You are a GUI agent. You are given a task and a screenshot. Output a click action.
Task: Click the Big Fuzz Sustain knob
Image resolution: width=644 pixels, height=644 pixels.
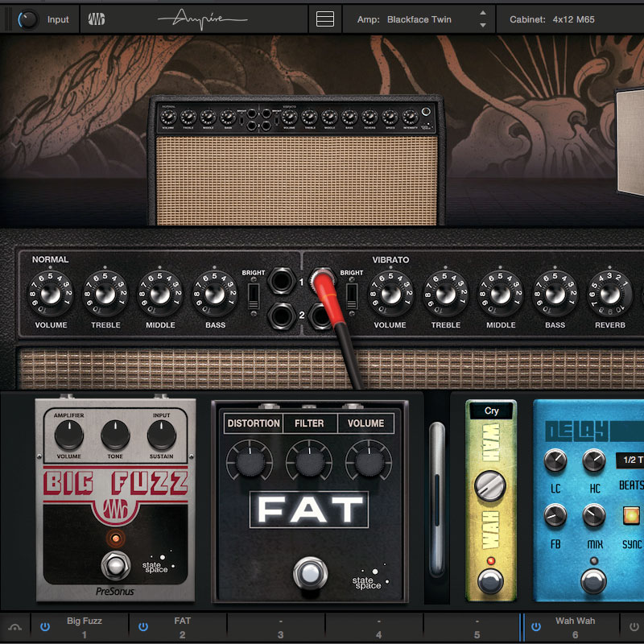pos(162,435)
